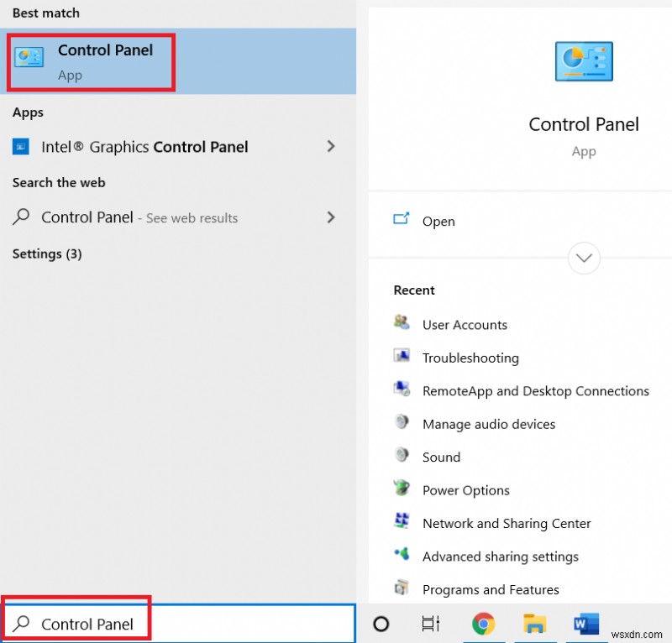Open User Accounts from Recent
Image resolution: width=672 pixels, height=643 pixels.
465,325
